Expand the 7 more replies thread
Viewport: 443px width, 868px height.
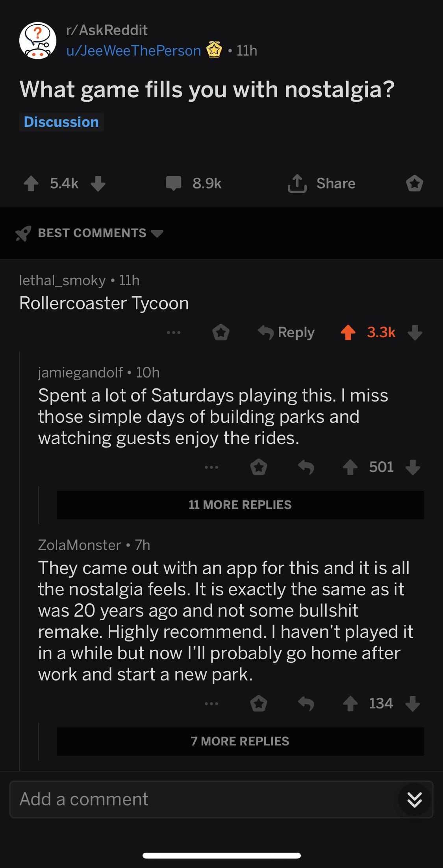240,741
